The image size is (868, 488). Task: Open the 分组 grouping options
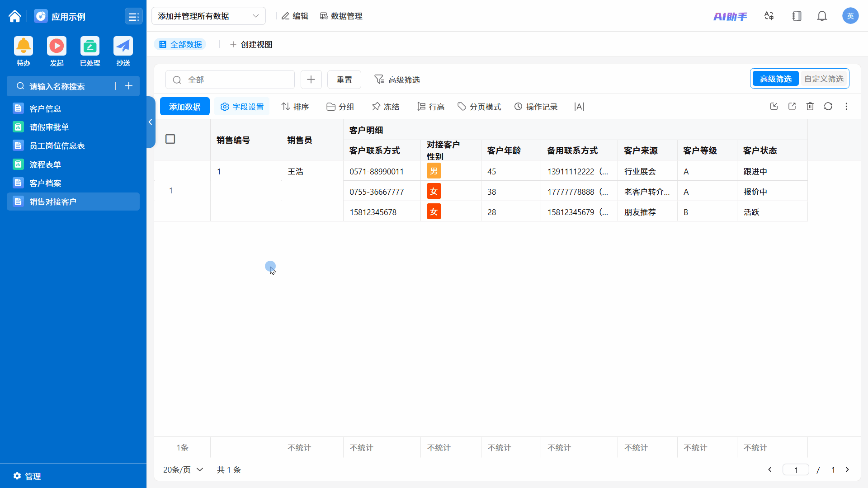point(340,107)
